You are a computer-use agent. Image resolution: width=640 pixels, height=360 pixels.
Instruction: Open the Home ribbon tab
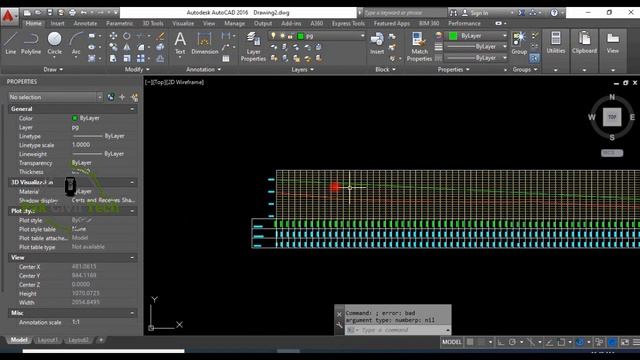tap(33, 23)
